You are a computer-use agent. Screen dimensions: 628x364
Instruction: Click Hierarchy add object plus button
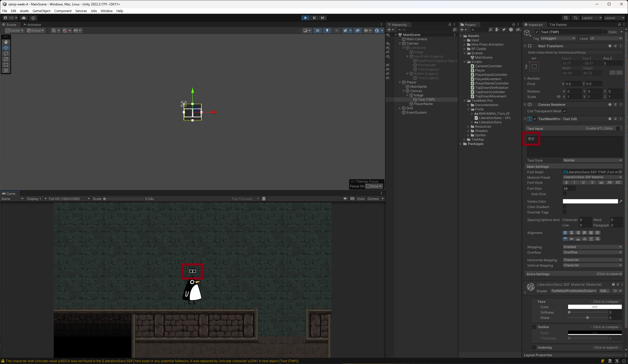coord(390,30)
